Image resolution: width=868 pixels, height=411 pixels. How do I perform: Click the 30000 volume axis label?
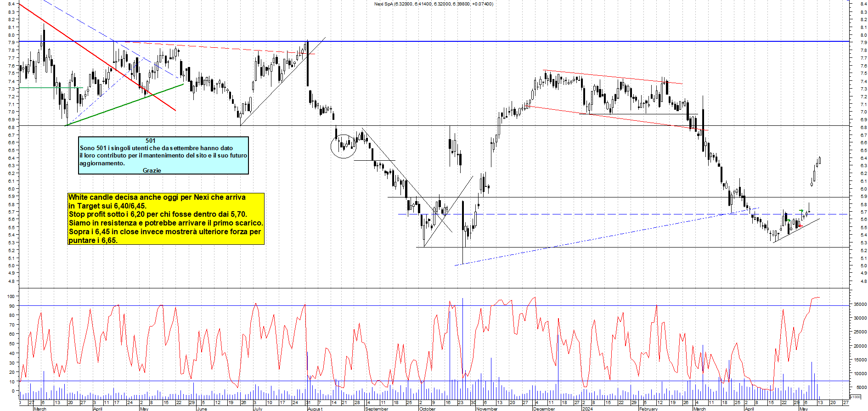pos(860,318)
